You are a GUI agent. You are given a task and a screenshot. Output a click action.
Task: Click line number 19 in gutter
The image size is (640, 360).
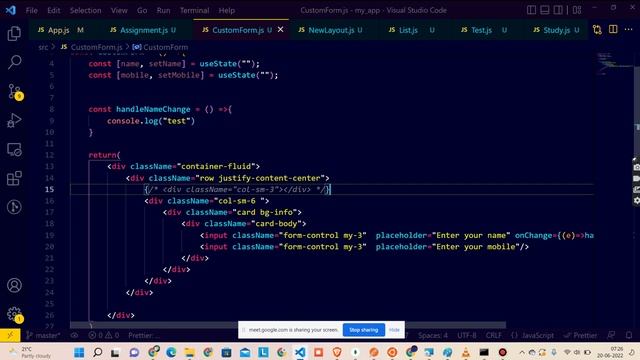point(49,235)
